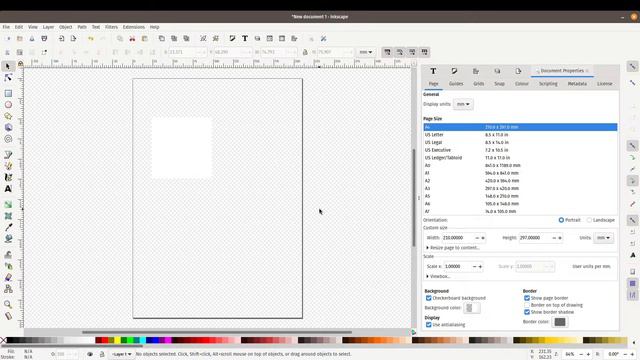
Task: Select the Measure tool
Action: click(8, 316)
